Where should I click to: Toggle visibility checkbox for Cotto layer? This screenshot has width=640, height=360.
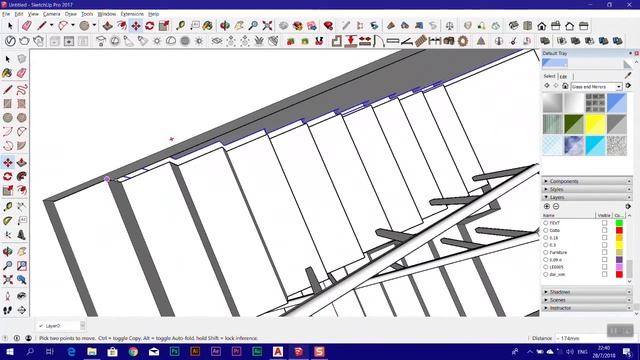[x=604, y=231]
